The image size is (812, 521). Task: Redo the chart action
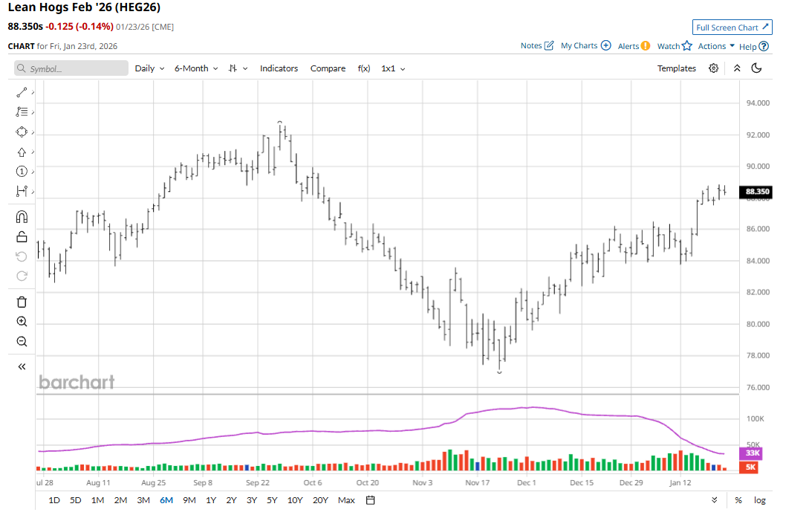click(22, 276)
